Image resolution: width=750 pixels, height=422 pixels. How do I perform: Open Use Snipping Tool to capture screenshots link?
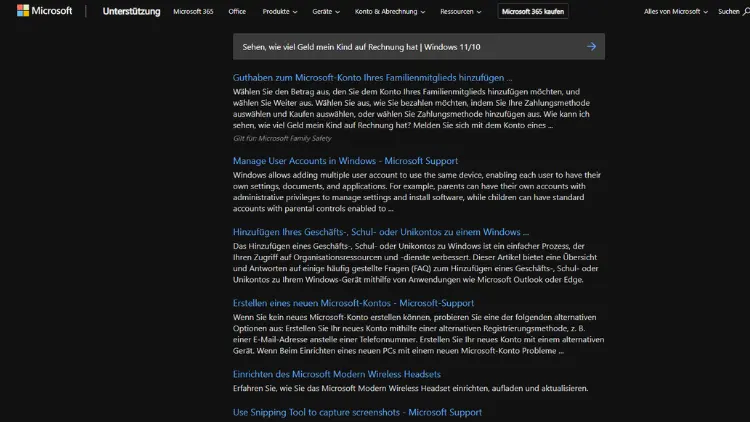tap(357, 412)
